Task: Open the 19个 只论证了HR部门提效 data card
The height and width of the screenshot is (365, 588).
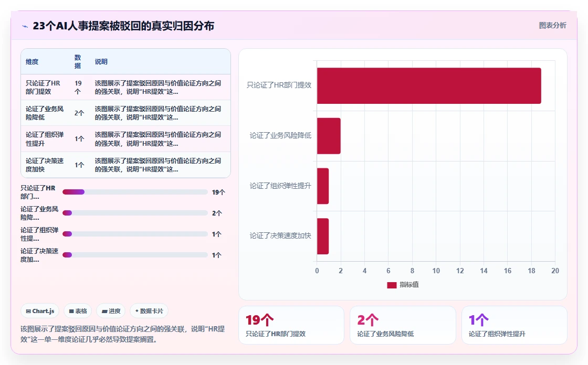Action: point(291,325)
